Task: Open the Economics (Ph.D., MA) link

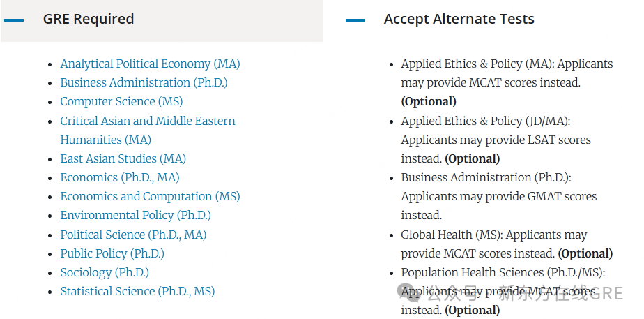Action: click(119, 178)
